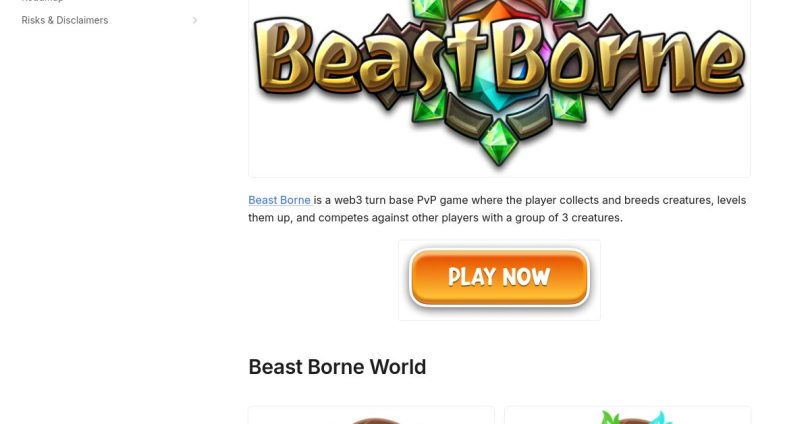
Task: Follow the blue Beast Borne hyperlink
Action: (279, 200)
